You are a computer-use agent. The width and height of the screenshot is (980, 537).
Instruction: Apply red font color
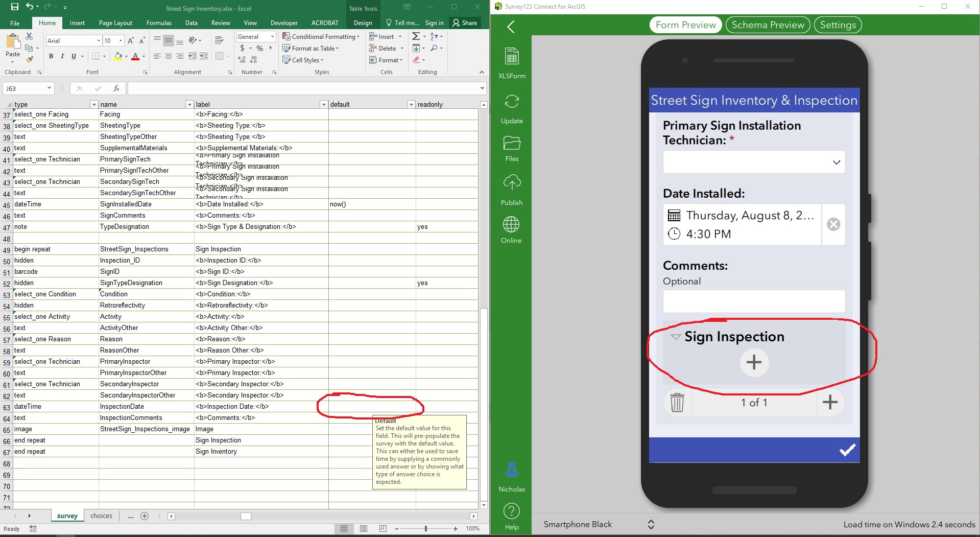[x=135, y=56]
